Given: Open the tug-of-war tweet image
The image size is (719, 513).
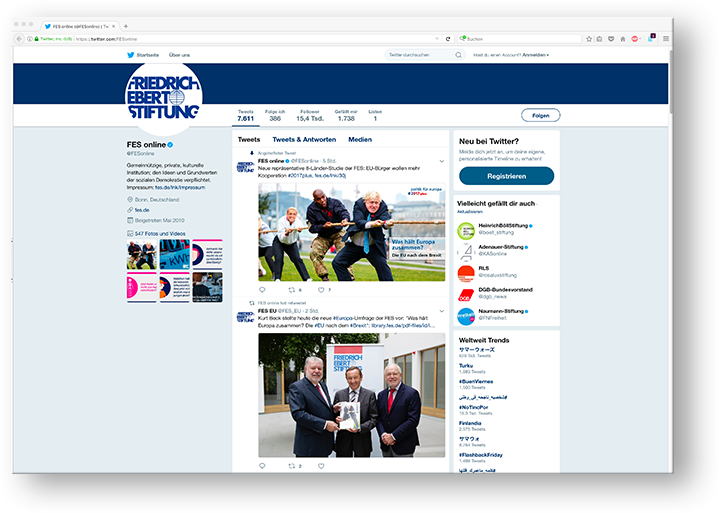Looking at the screenshot, I should [352, 232].
